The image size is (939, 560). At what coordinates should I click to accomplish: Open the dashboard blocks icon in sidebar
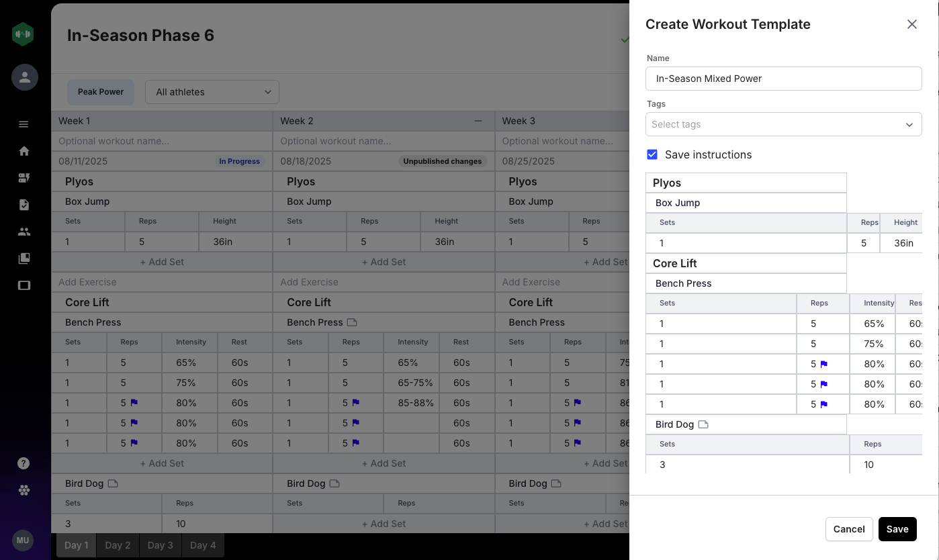[x=24, y=178]
